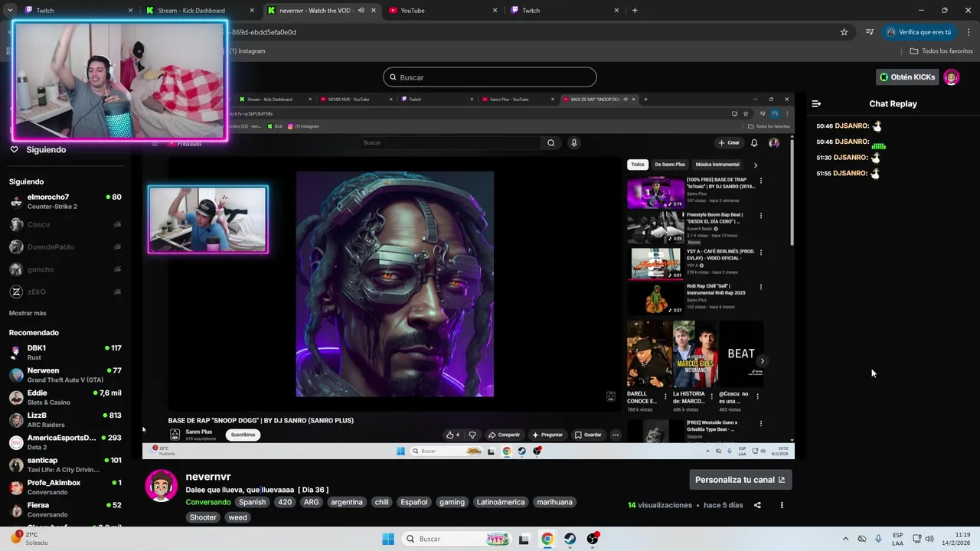Screen dimensions: 980x551
Task: Click the Obtén KICKs button
Action: point(907,77)
